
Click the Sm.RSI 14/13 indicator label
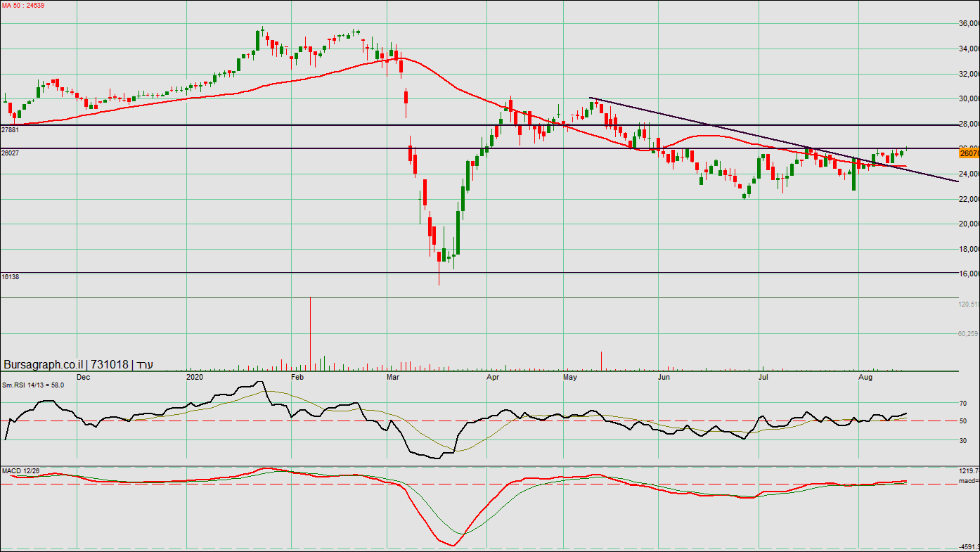point(32,385)
